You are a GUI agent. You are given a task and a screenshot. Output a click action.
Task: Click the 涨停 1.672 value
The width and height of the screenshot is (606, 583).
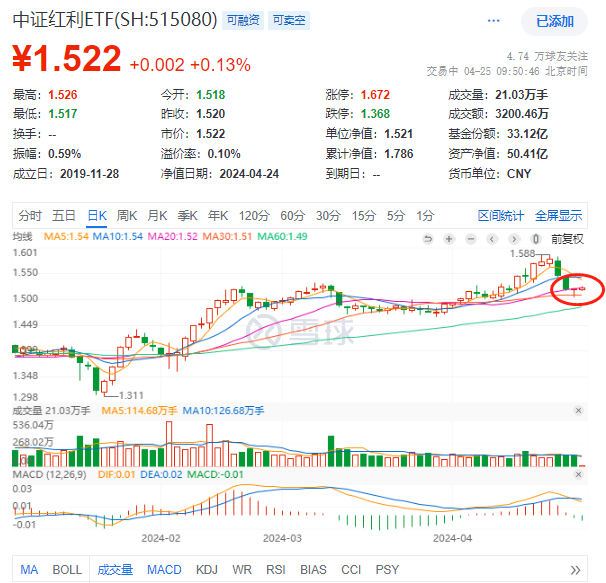click(375, 94)
